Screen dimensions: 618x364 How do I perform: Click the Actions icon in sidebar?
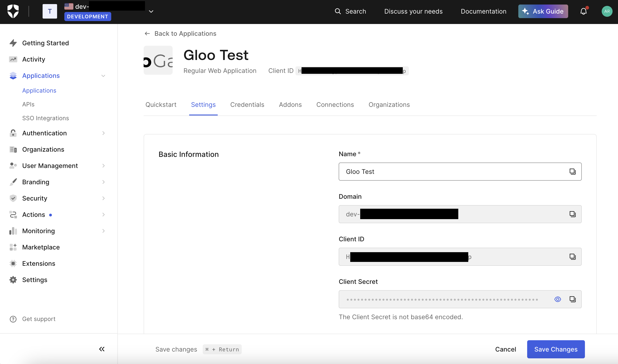click(13, 214)
